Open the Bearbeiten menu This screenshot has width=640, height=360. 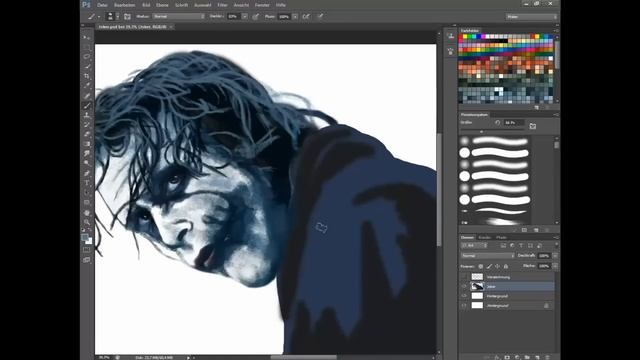(124, 5)
